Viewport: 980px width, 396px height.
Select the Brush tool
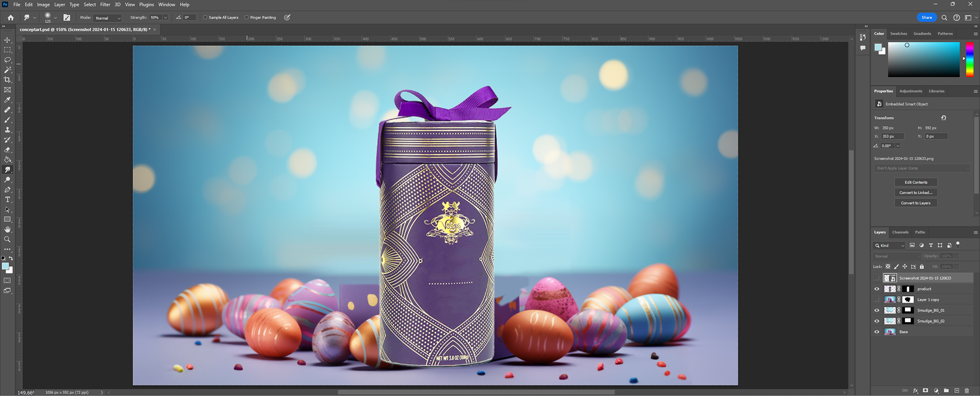7,120
